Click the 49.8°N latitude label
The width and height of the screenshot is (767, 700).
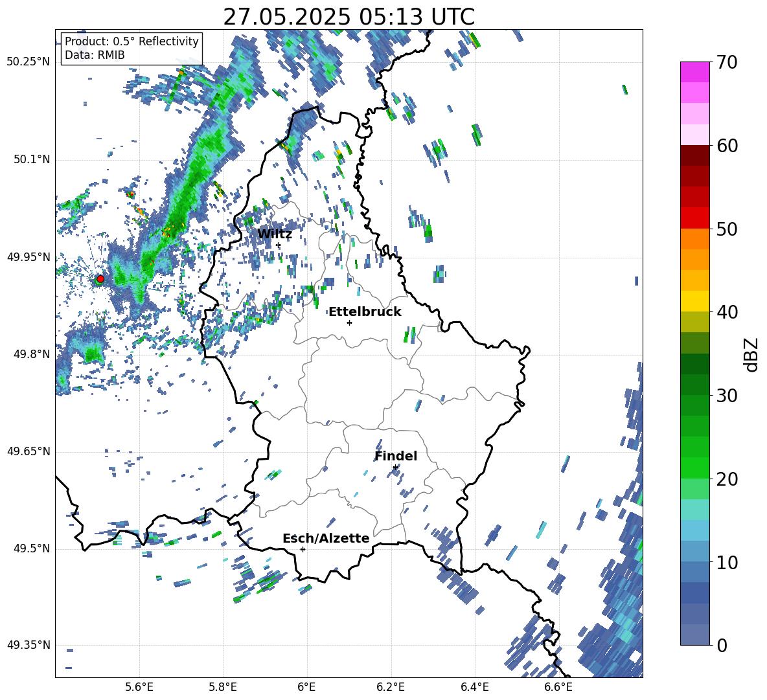pyautogui.click(x=32, y=354)
